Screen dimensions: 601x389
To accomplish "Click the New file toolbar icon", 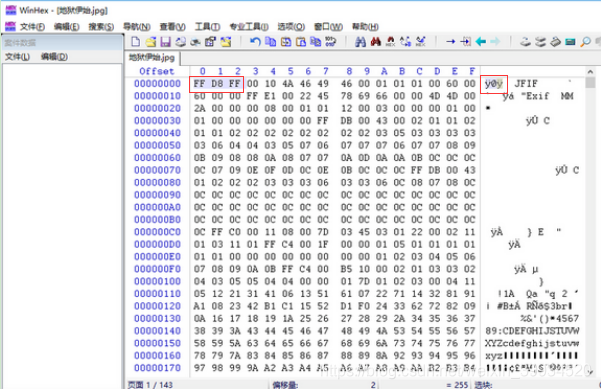I will pos(135,41).
